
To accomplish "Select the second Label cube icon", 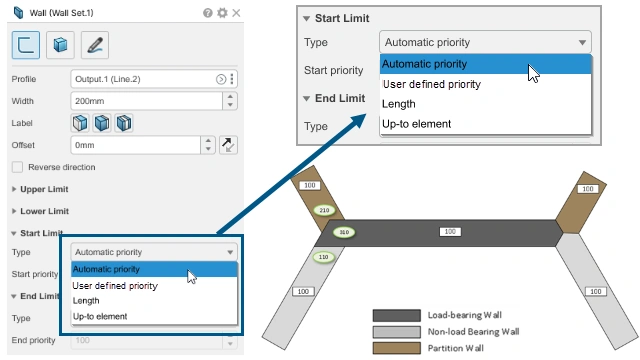I will (102, 123).
